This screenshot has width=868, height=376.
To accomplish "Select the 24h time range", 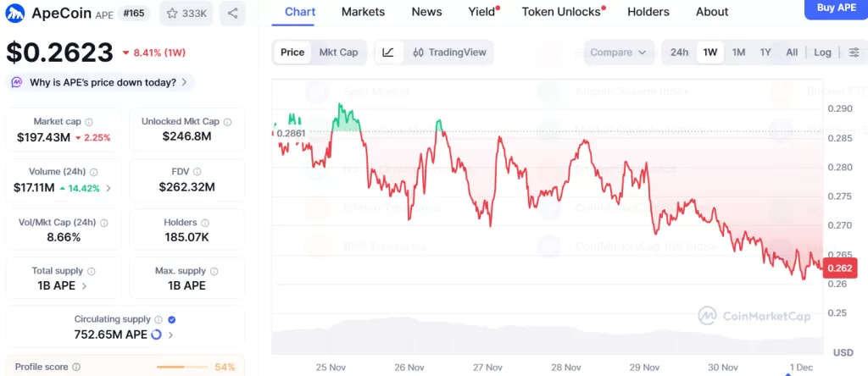I will tap(679, 53).
